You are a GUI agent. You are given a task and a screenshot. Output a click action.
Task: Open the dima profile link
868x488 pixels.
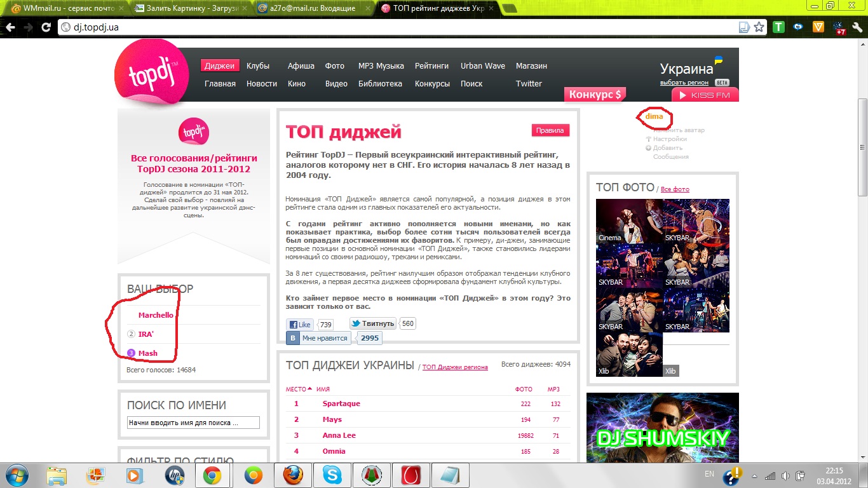(654, 116)
